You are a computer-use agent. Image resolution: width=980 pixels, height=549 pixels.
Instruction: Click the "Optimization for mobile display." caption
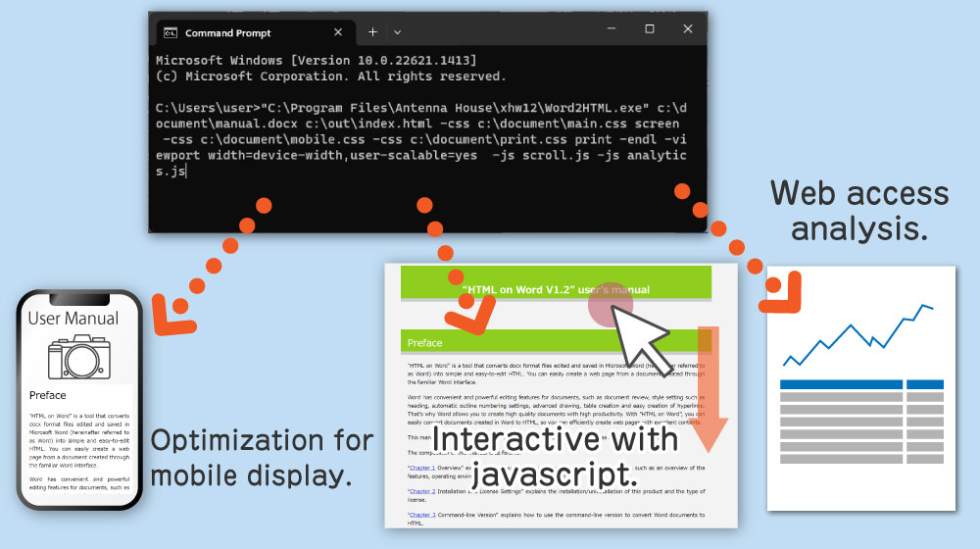[262, 458]
